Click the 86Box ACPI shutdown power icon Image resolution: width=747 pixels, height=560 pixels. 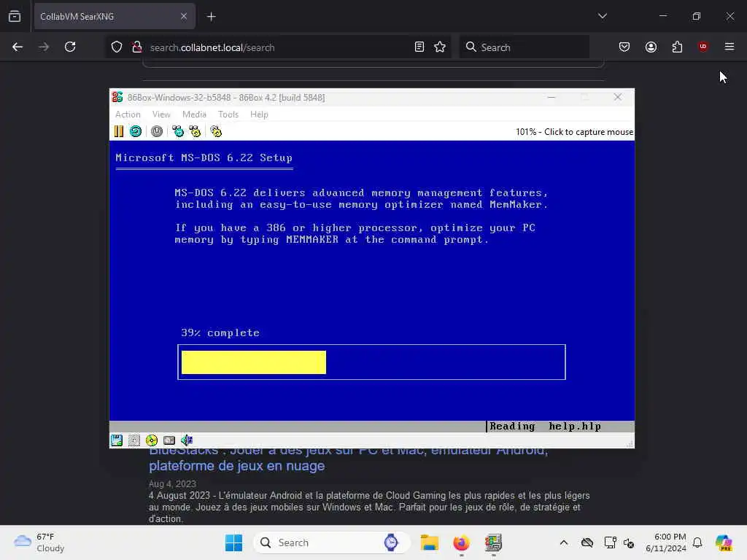coord(157,131)
